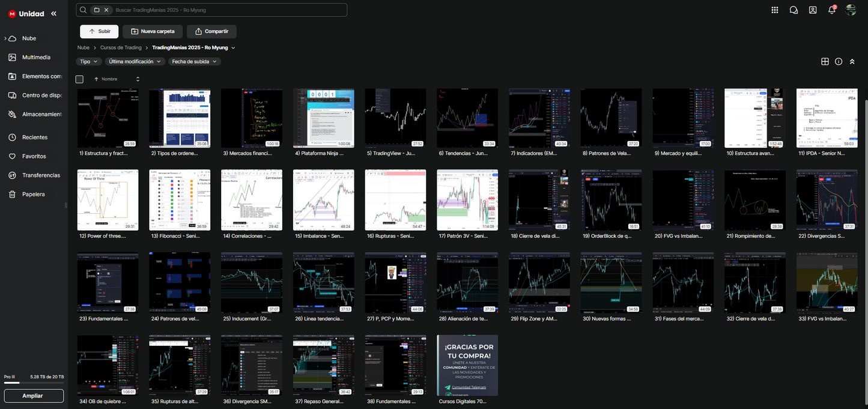Tick the select-all checkbox

[79, 79]
